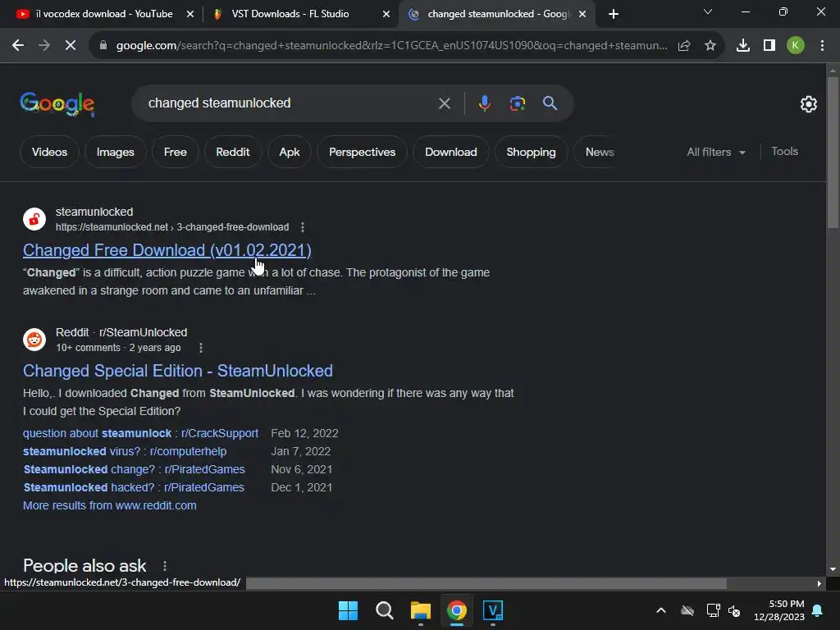Apply the Reddit filter chip
The width and height of the screenshot is (840, 630).
[x=232, y=152]
